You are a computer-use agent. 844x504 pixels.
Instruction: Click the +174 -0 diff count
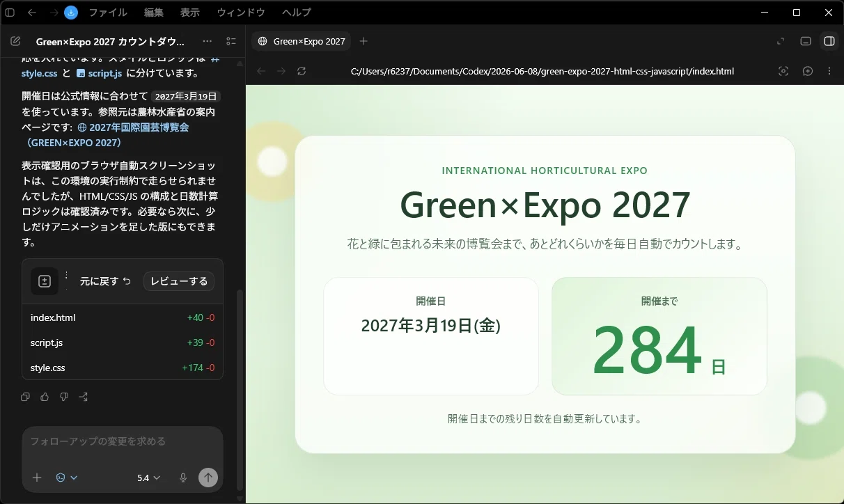point(198,368)
